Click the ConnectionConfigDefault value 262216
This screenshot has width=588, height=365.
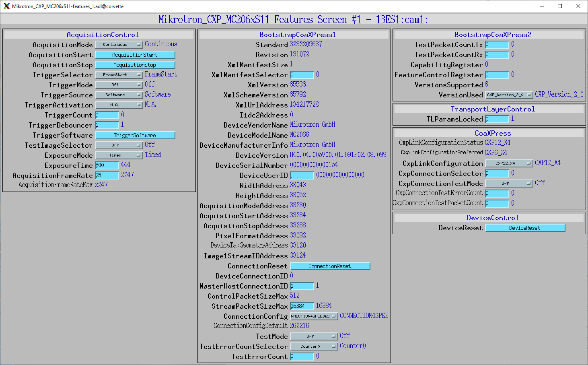coord(300,326)
